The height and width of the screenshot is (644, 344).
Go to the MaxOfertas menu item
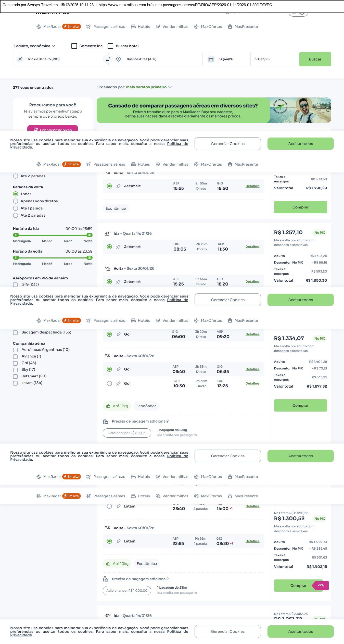[208, 27]
